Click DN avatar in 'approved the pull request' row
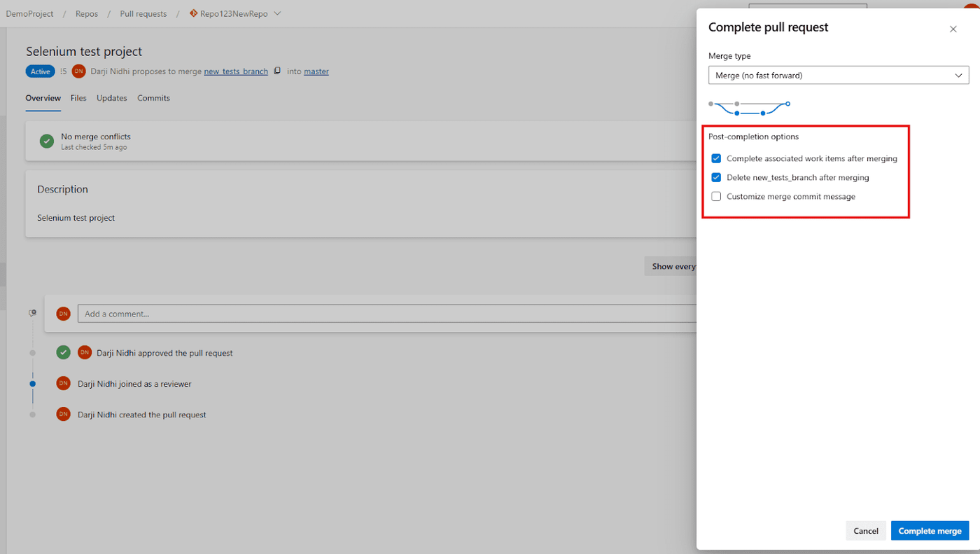 click(85, 352)
